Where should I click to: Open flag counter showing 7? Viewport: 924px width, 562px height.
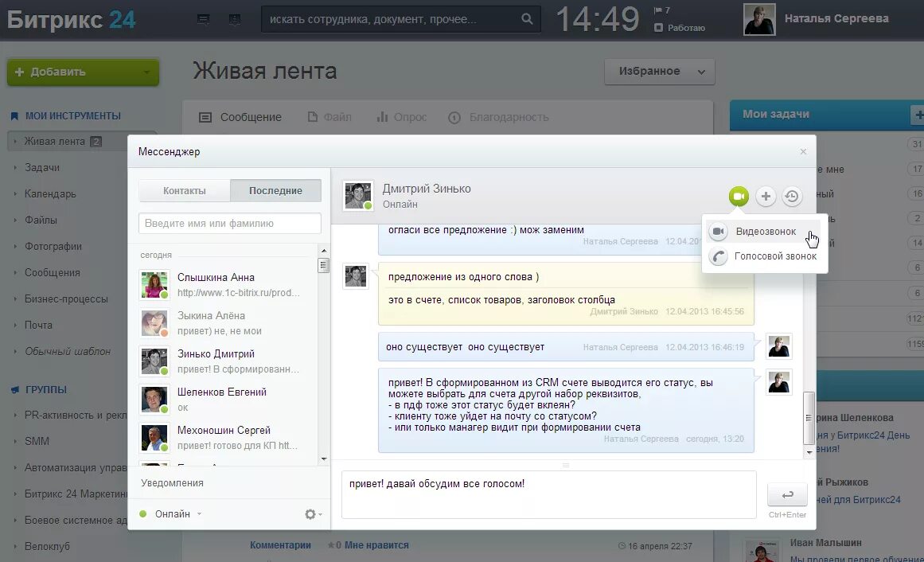tap(662, 10)
